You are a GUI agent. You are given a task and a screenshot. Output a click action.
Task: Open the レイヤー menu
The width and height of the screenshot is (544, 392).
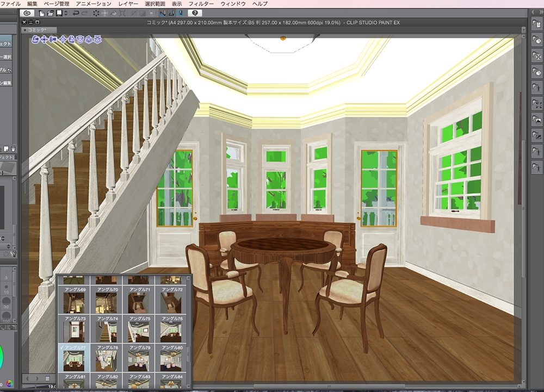128,4
